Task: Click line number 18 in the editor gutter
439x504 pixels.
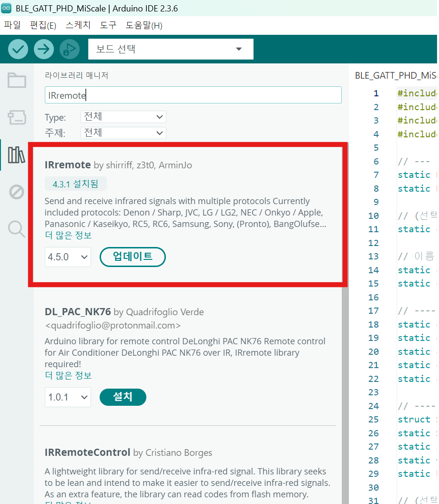Action: [x=373, y=325]
